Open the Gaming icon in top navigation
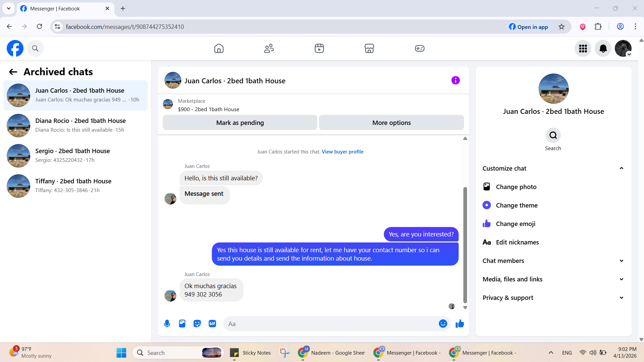644x362 pixels. (419, 48)
